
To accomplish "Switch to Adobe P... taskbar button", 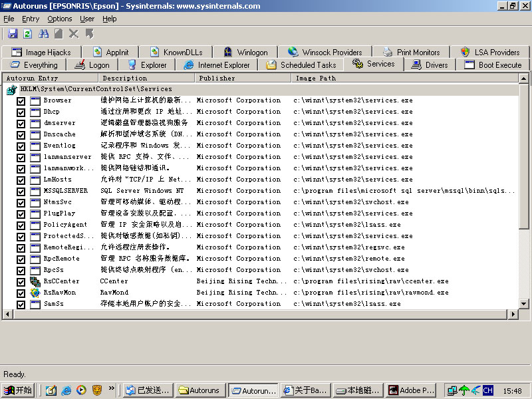I will 412,390.
